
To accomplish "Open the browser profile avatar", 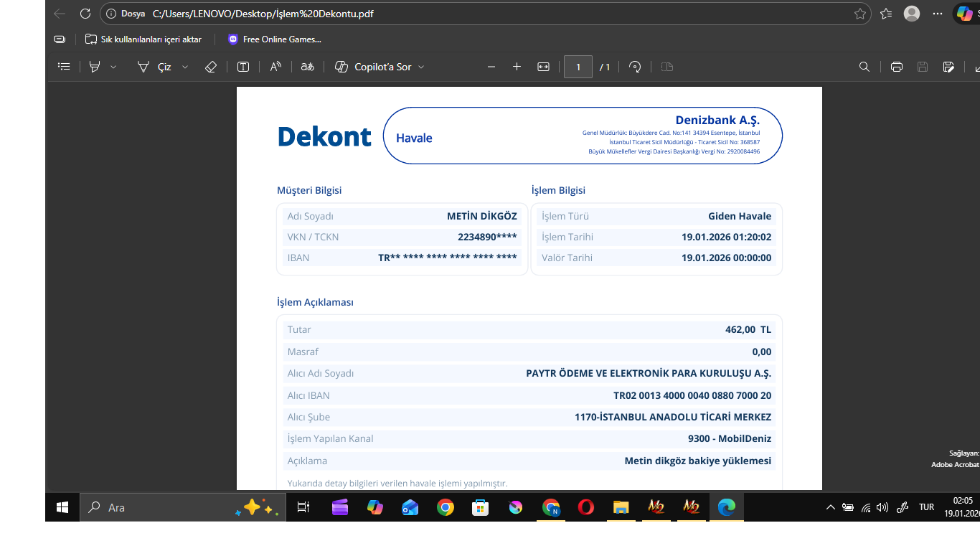I will click(912, 14).
